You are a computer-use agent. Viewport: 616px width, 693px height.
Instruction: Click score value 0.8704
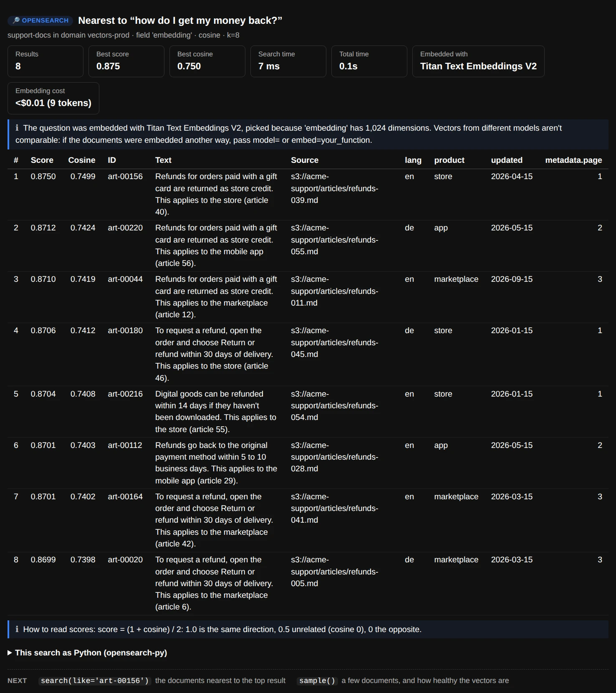pyautogui.click(x=43, y=394)
